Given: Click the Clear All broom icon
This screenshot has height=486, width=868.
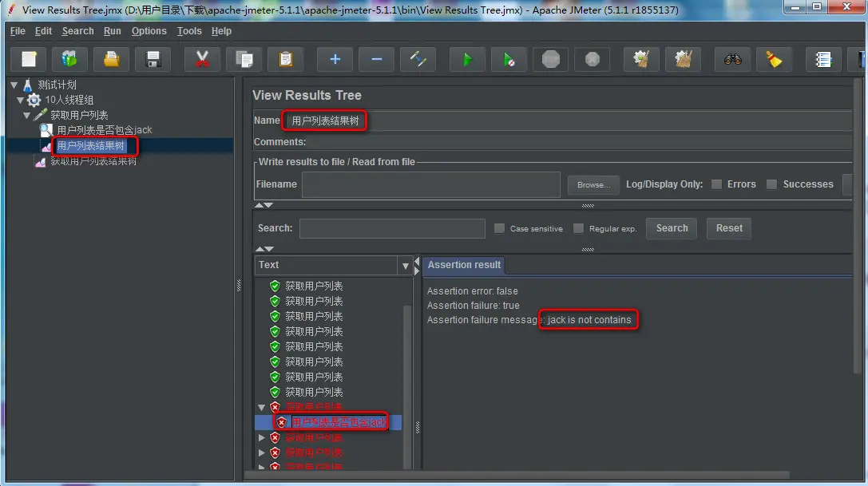Looking at the screenshot, I should click(x=774, y=59).
